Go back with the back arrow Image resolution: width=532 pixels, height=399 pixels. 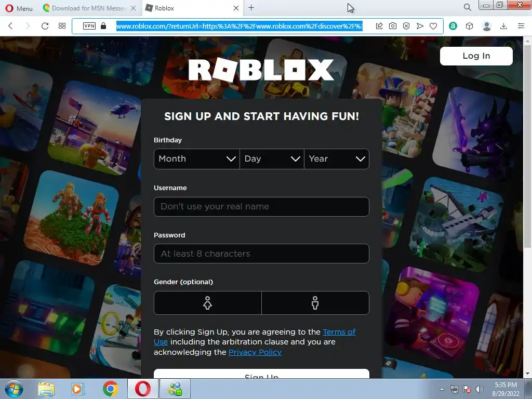coord(10,26)
